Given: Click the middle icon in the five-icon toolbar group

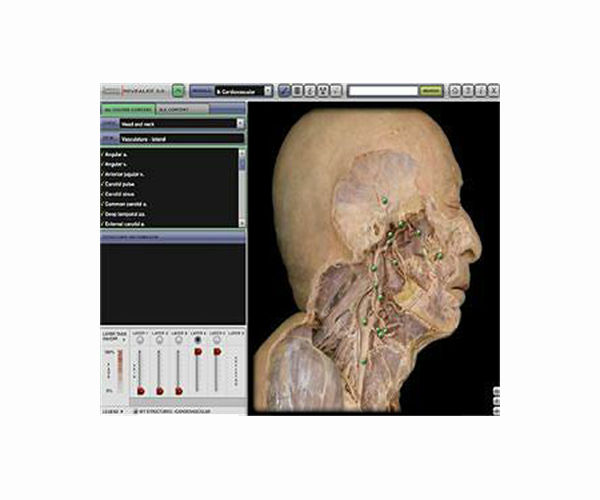Looking at the screenshot, I should [x=310, y=90].
